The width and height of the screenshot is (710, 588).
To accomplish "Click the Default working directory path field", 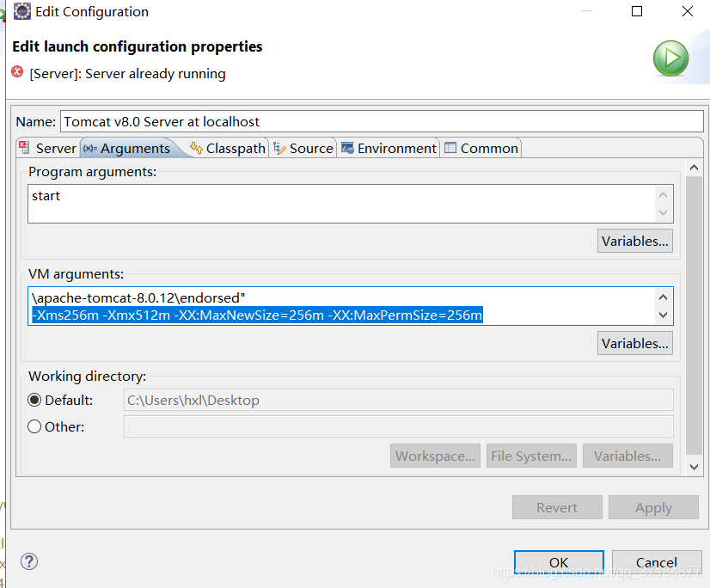I will tap(399, 400).
